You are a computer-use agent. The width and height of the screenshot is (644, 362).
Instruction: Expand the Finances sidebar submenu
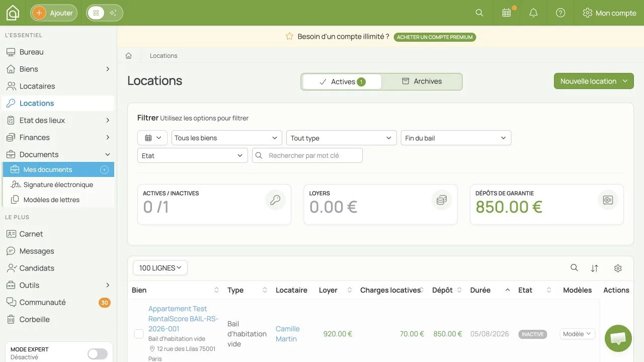point(108,138)
